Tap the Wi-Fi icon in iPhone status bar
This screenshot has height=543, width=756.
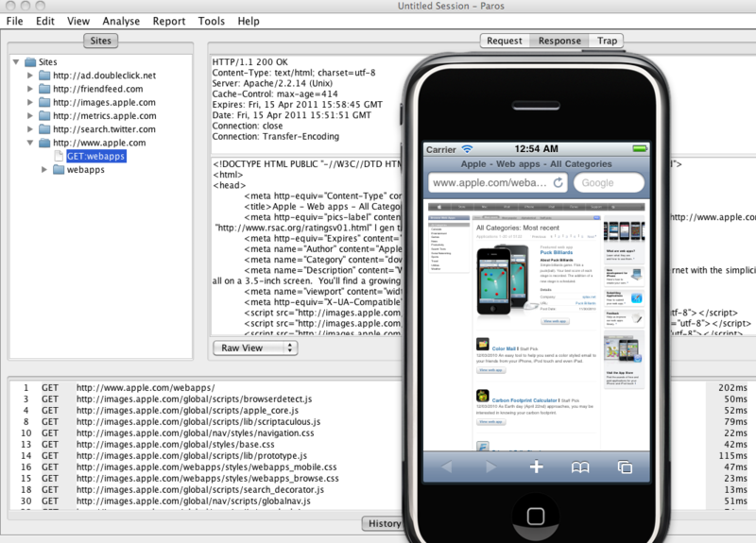467,149
